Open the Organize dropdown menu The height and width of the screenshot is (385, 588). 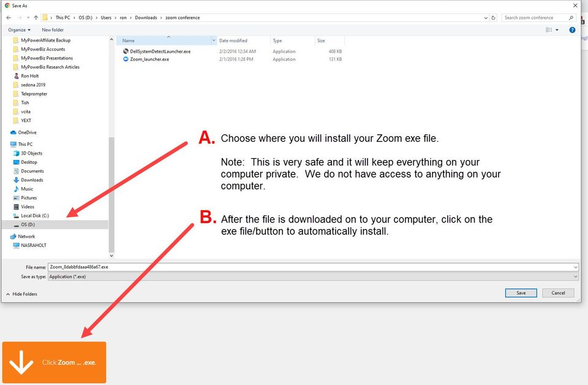tap(19, 30)
